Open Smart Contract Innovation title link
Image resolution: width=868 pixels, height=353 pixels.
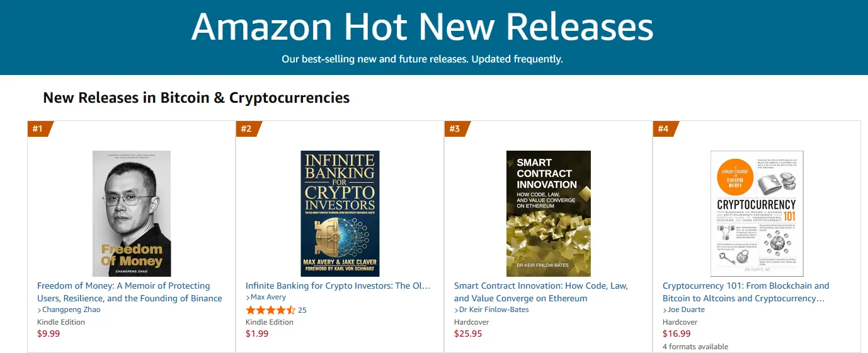(540, 292)
